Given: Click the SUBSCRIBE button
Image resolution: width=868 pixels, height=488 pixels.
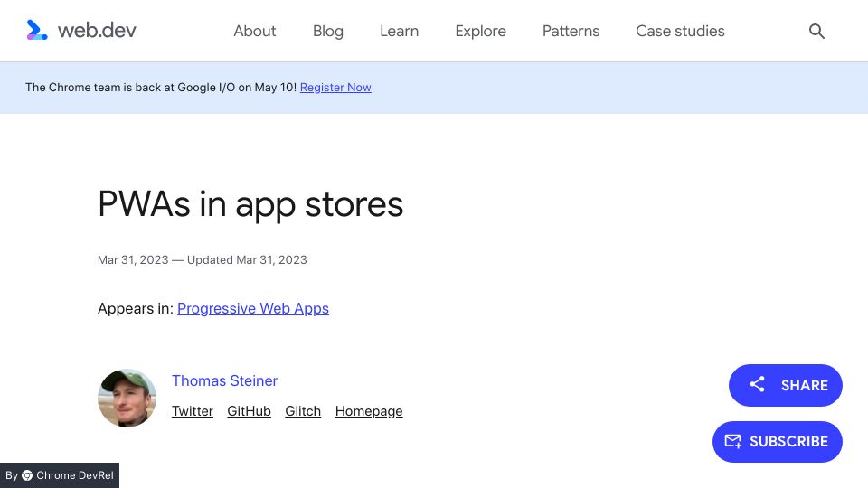Looking at the screenshot, I should 778,442.
